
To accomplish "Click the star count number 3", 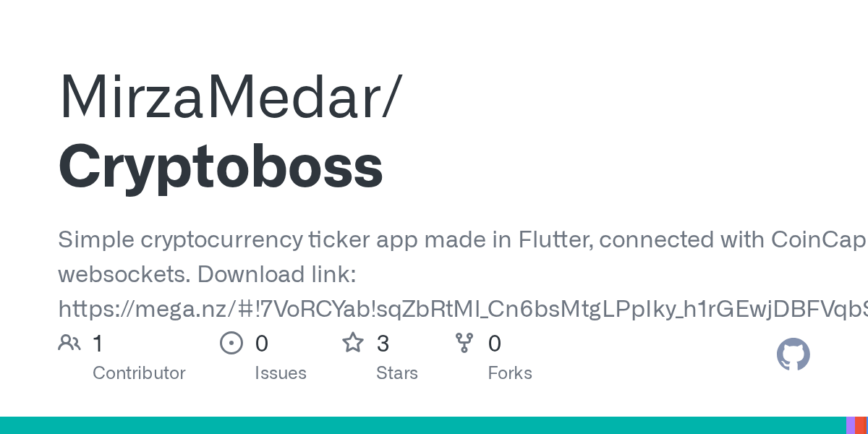I will pyautogui.click(x=383, y=344).
